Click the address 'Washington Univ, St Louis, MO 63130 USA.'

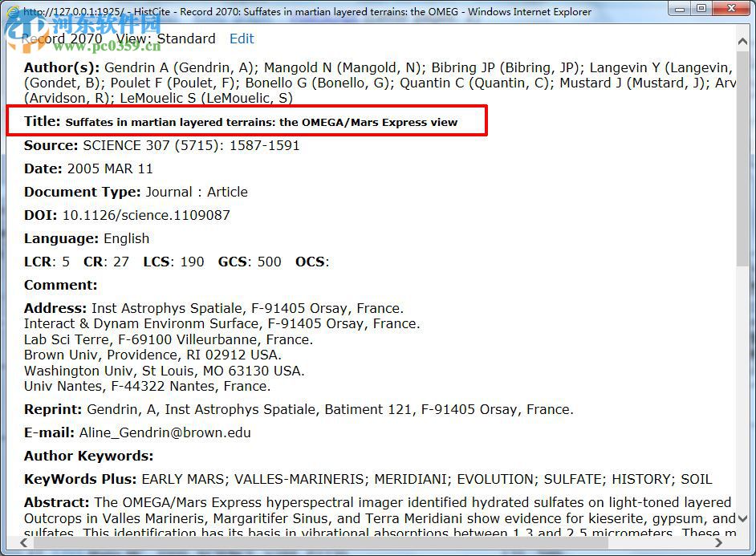point(165,371)
